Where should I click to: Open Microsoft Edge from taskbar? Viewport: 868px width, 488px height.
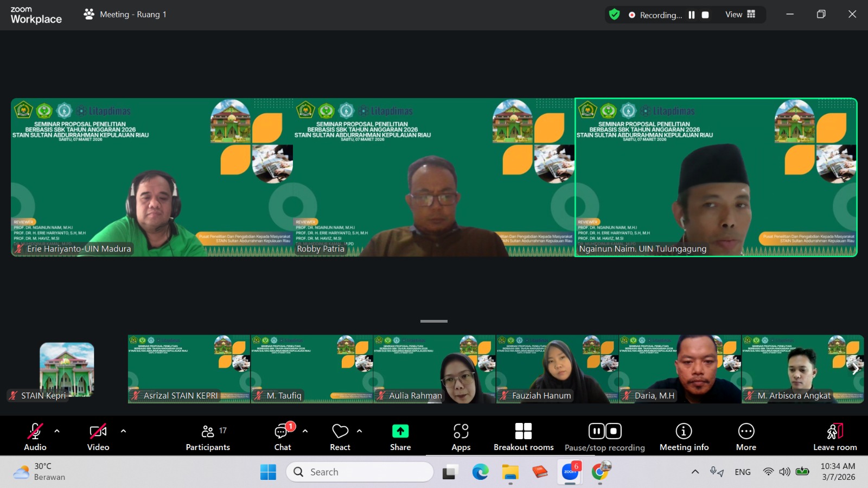[x=480, y=472]
